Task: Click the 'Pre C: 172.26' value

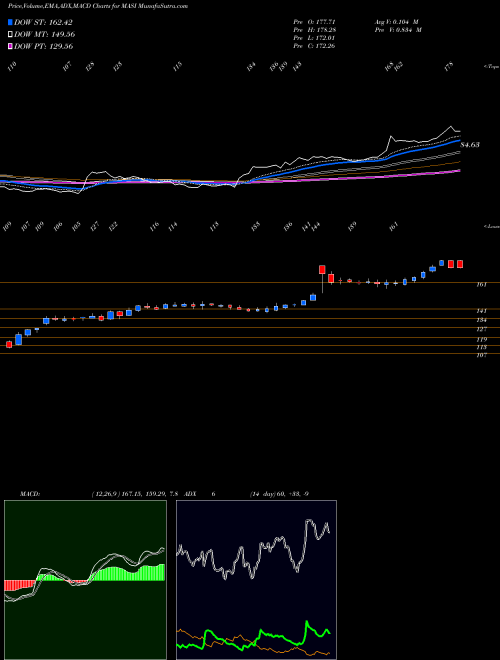Action: click(x=314, y=46)
